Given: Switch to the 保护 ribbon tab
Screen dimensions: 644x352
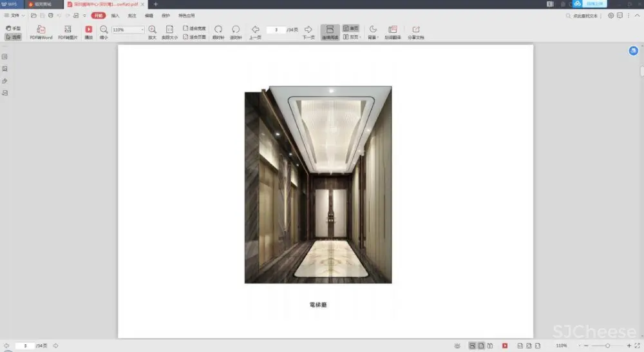Looking at the screenshot, I should point(166,15).
